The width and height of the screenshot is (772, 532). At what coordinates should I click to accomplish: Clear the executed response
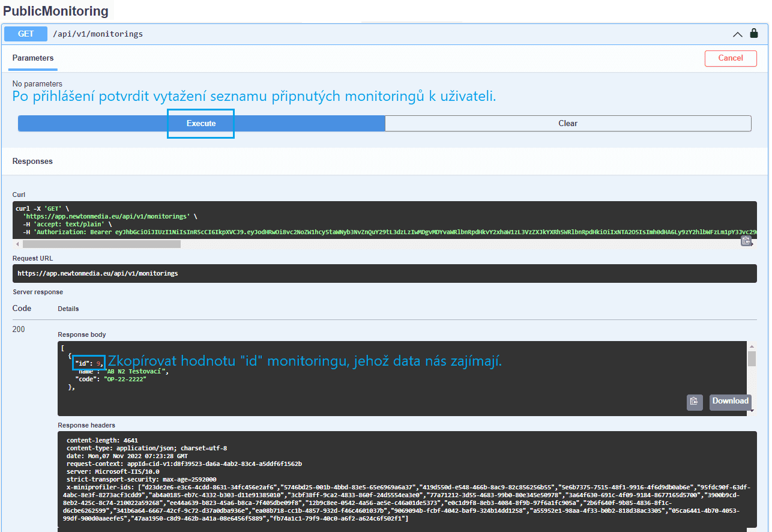click(568, 123)
